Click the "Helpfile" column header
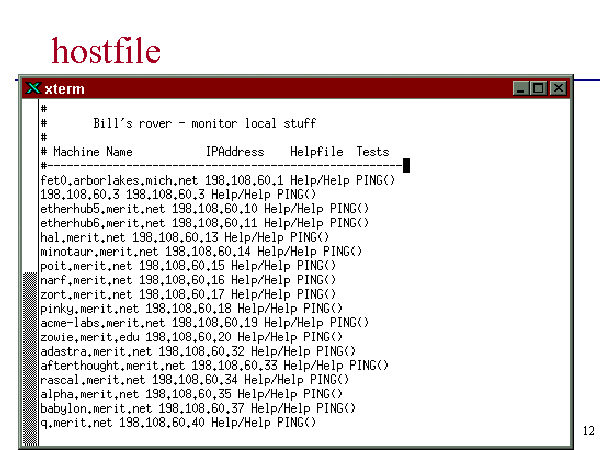Viewport: 600px width, 450px height. pyautogui.click(x=316, y=152)
